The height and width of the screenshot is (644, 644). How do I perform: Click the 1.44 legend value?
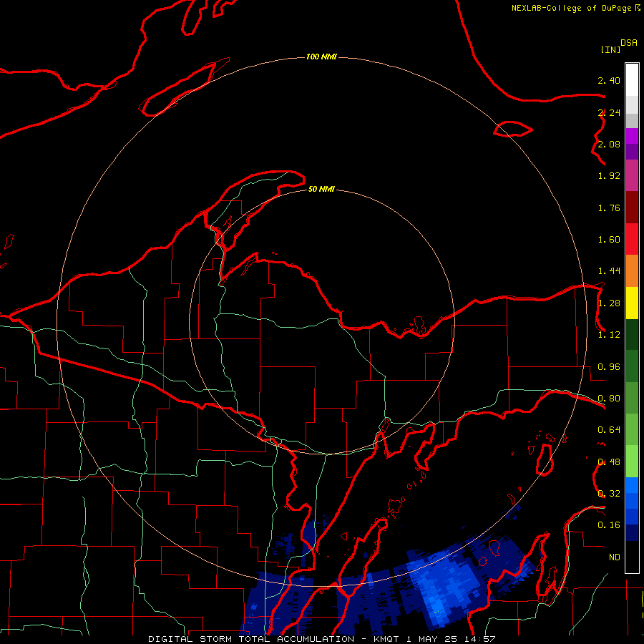click(609, 271)
